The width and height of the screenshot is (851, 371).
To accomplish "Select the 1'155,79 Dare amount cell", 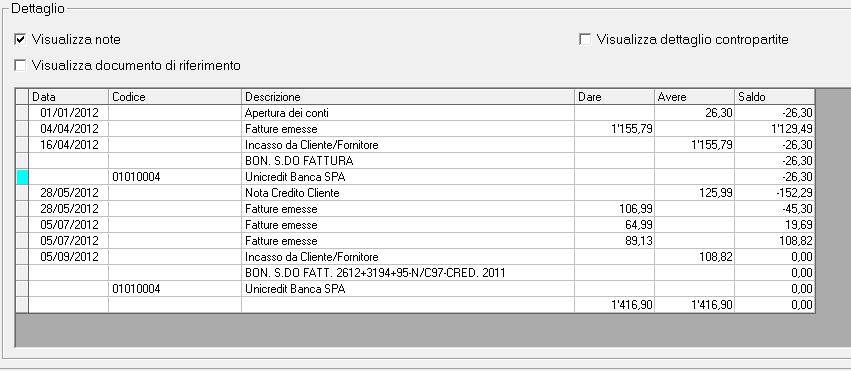I will click(614, 129).
